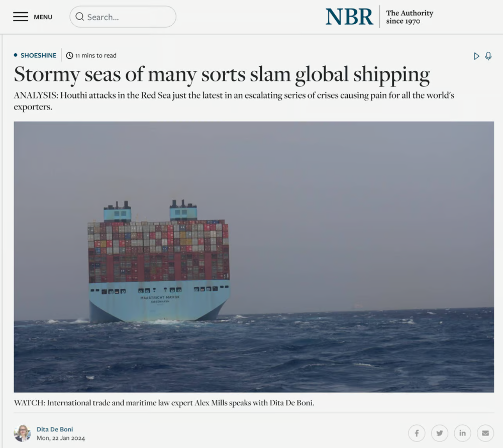Go to NBR homepage logo
The height and width of the screenshot is (448, 503).
[349, 17]
